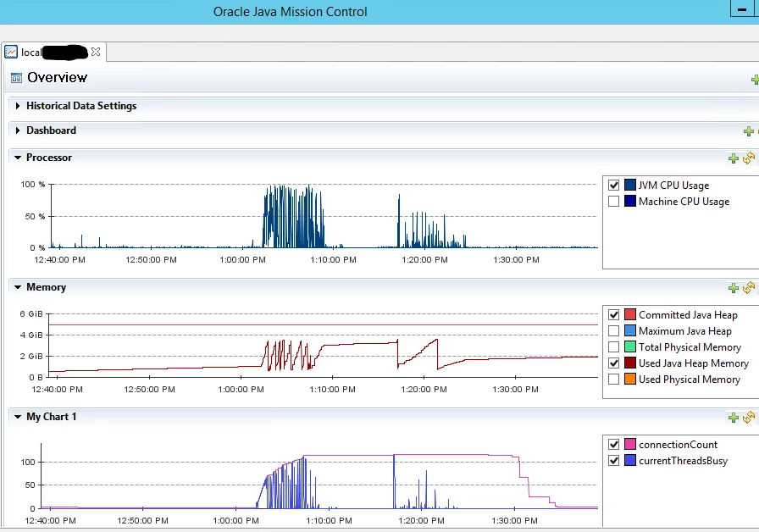Collapse the Memory section
The image size is (759, 532).
pyautogui.click(x=18, y=287)
